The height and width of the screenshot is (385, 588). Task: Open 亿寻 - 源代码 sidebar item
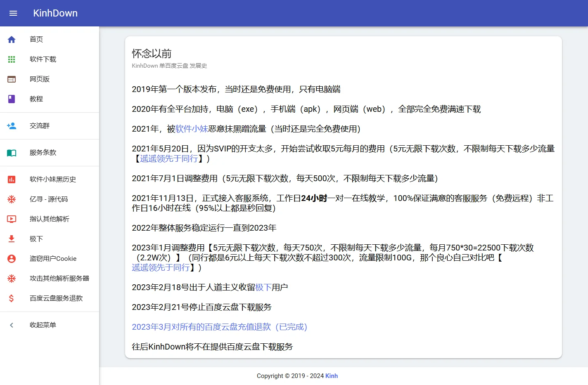(50, 199)
